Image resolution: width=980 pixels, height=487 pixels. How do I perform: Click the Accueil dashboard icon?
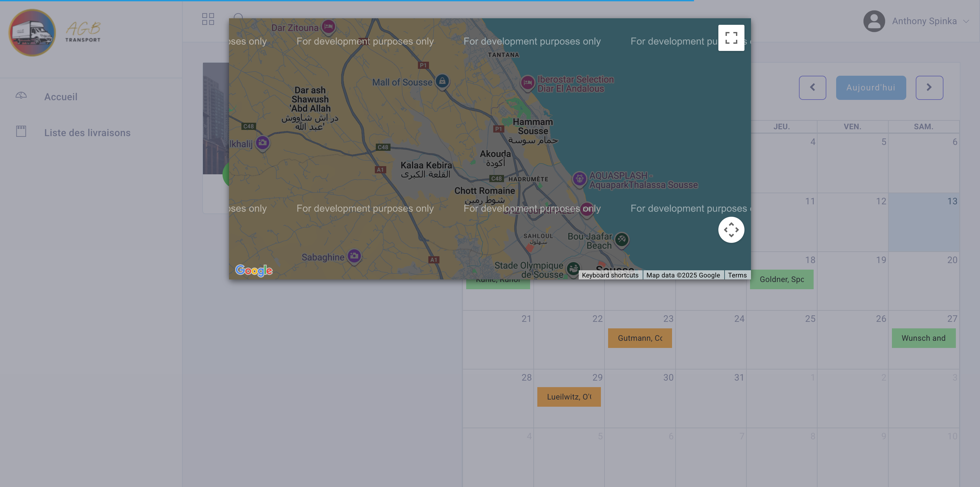21,96
